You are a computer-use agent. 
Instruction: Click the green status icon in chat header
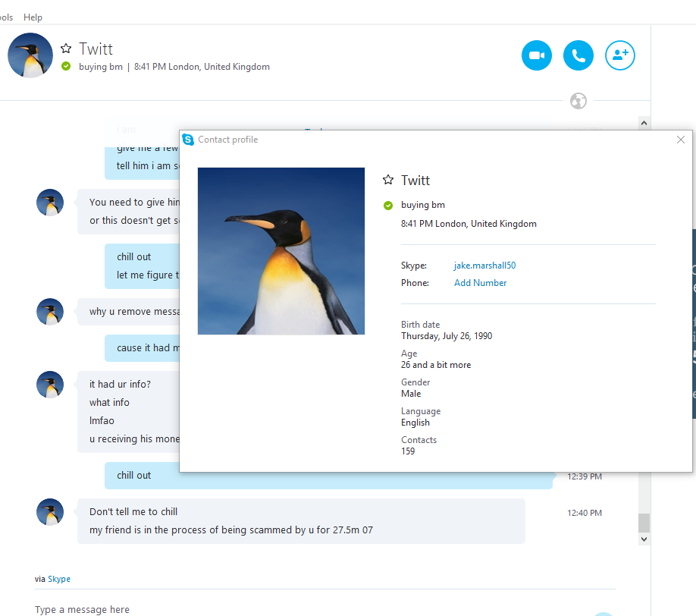66,66
